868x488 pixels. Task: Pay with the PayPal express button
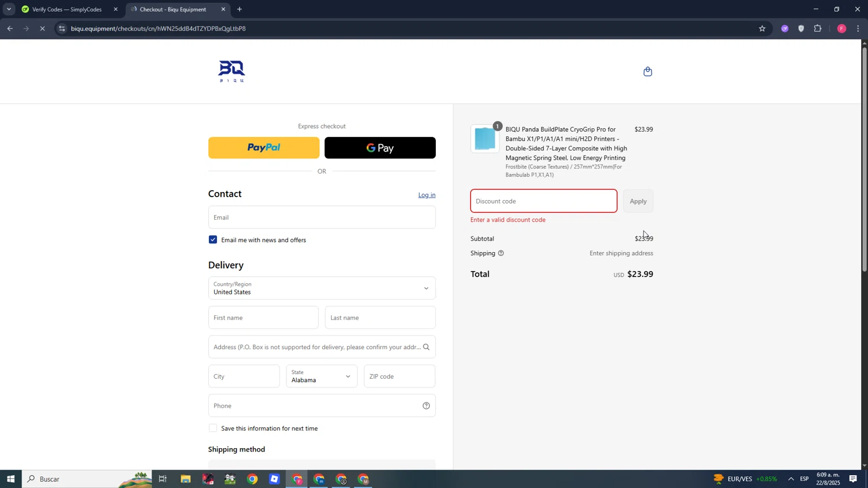[x=264, y=148]
